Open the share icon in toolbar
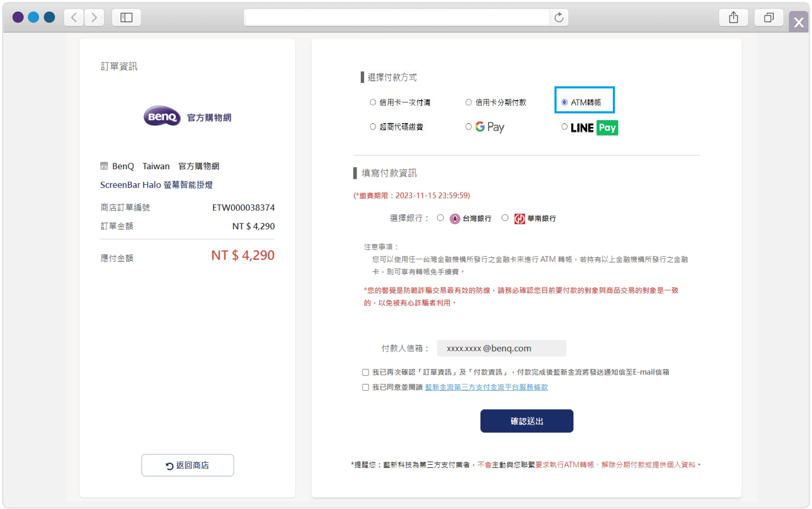Image resolution: width=812 pixels, height=509 pixels. (733, 17)
